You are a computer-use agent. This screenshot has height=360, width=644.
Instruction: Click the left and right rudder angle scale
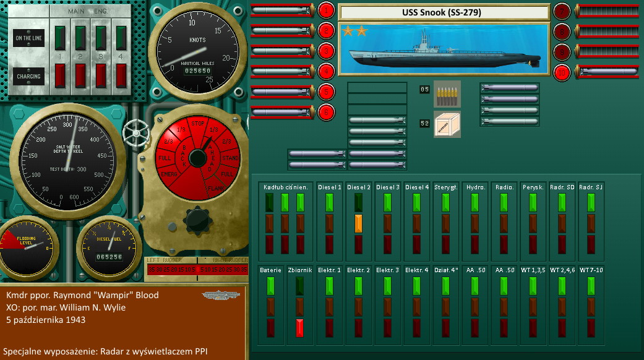pos(196,270)
